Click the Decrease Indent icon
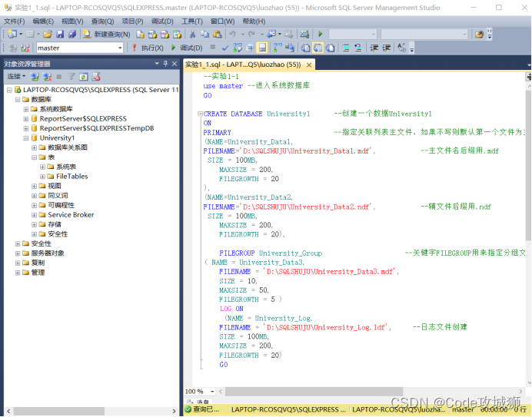 (x=374, y=48)
